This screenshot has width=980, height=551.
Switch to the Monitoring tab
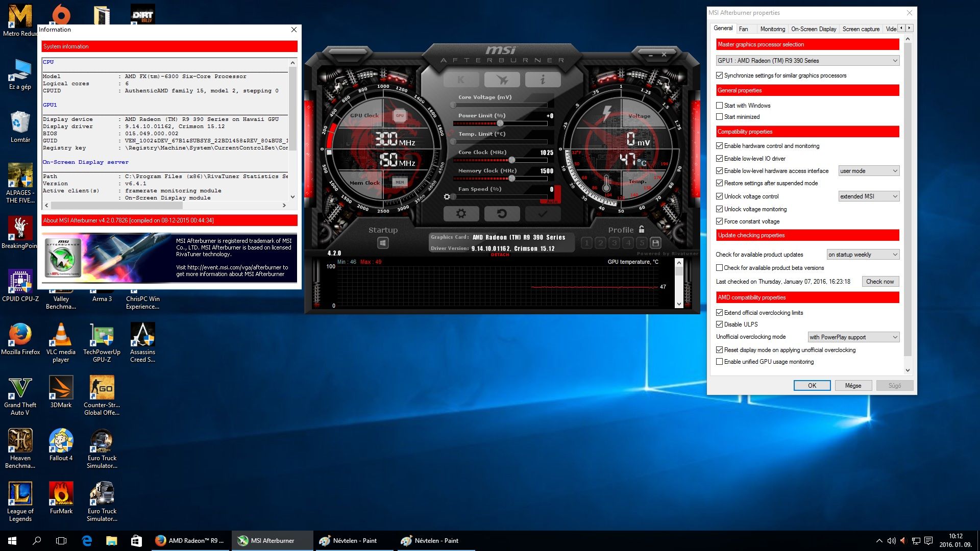(772, 29)
